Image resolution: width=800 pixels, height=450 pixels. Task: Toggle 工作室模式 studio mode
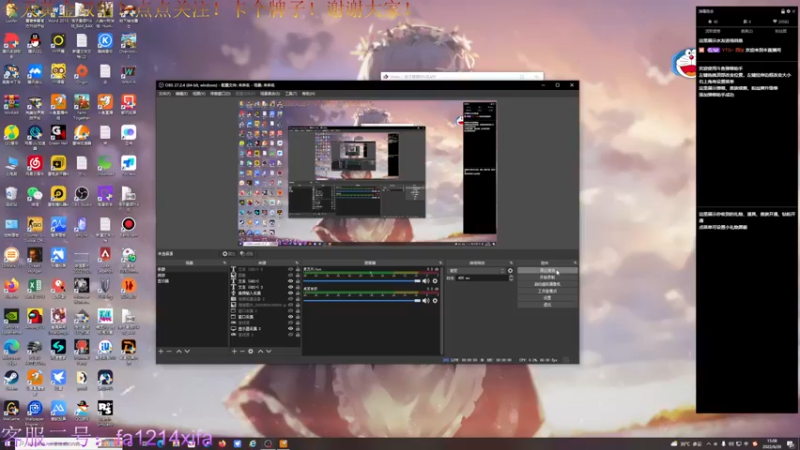pyautogui.click(x=547, y=291)
